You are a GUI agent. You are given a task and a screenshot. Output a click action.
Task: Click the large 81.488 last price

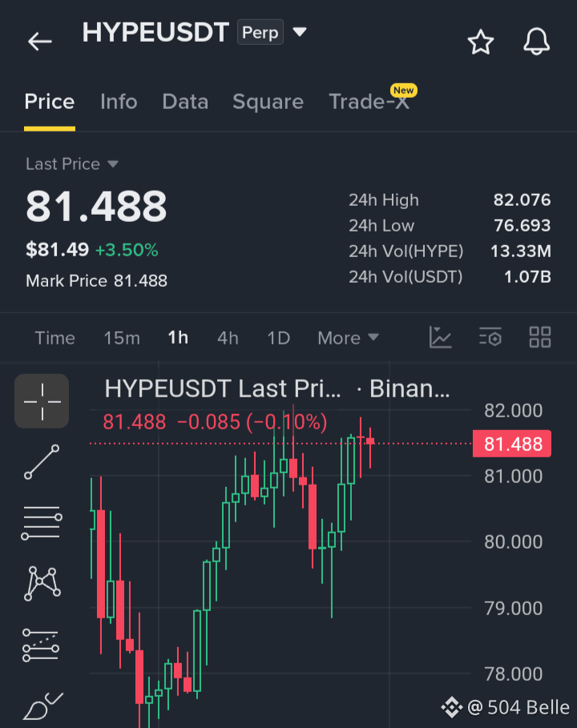tap(96, 206)
